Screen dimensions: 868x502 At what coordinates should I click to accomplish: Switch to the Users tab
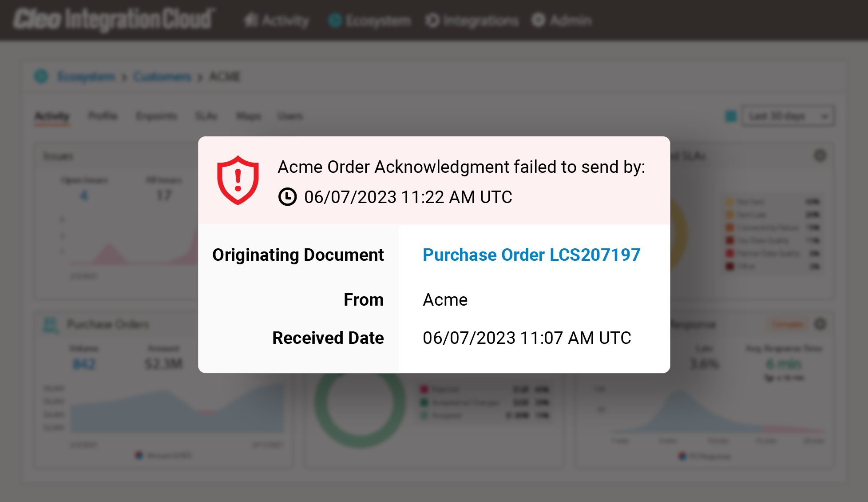(x=290, y=116)
